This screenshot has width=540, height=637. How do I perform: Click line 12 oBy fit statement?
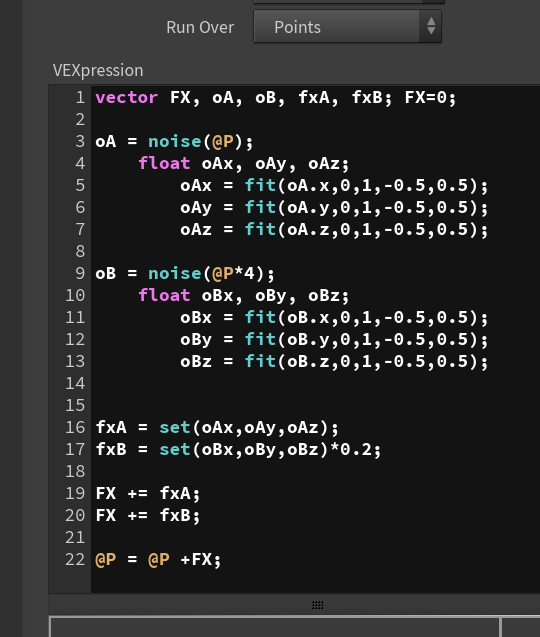click(x=334, y=339)
